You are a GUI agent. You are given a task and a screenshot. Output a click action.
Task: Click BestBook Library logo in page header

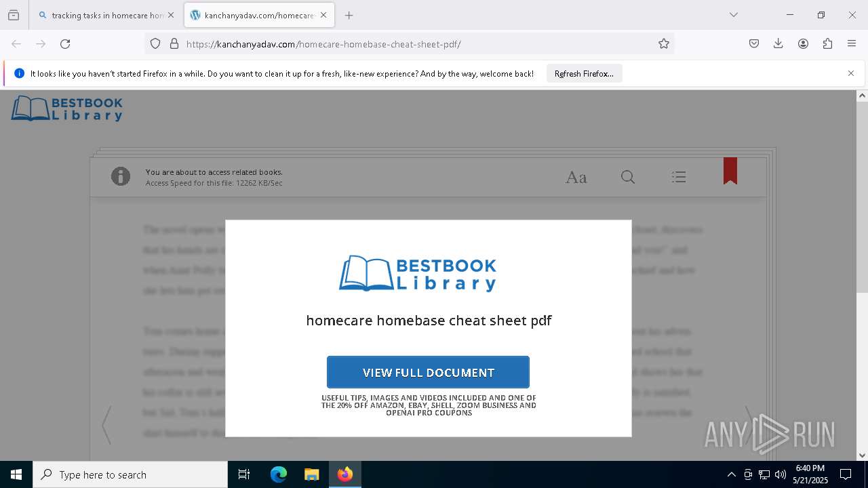point(66,108)
